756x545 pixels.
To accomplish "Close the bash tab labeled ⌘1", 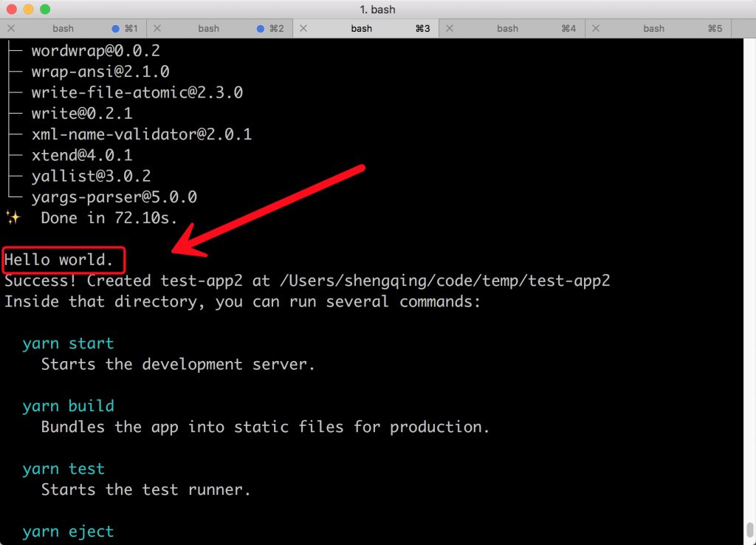I will 10,29.
